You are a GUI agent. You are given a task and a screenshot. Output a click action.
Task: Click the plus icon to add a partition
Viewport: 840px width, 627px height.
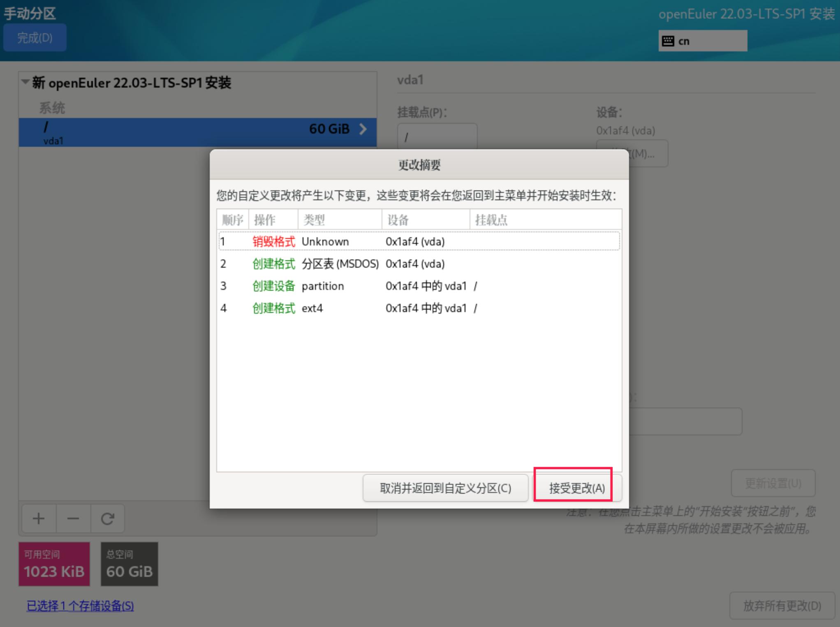pyautogui.click(x=38, y=518)
